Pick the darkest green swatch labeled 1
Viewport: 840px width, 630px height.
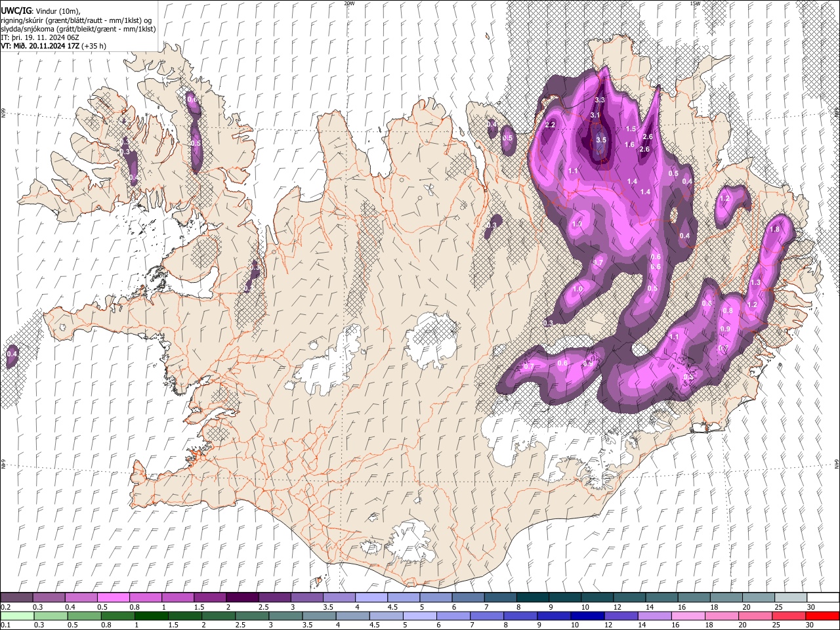pyautogui.click(x=151, y=616)
